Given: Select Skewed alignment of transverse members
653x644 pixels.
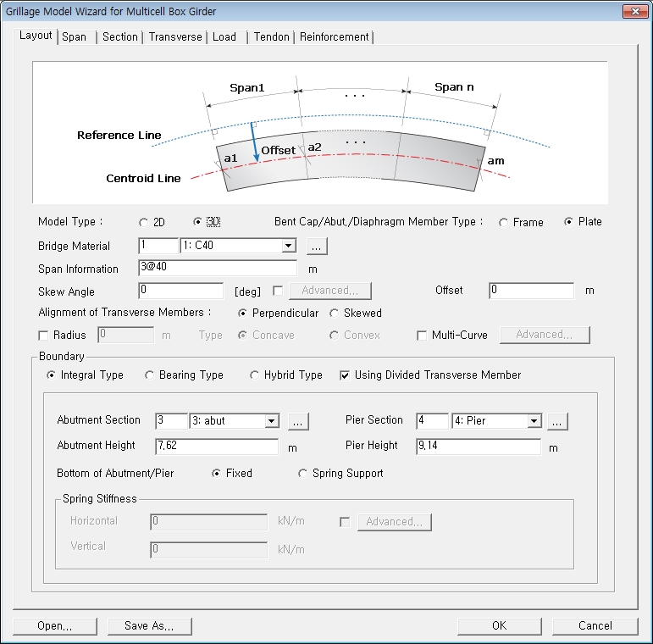Looking at the screenshot, I should coord(335,314).
